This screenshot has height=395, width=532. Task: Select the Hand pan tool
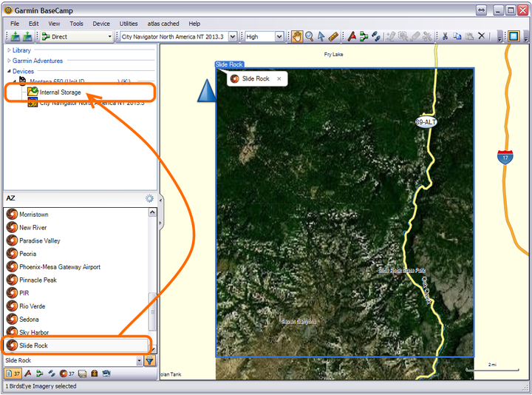tap(297, 36)
